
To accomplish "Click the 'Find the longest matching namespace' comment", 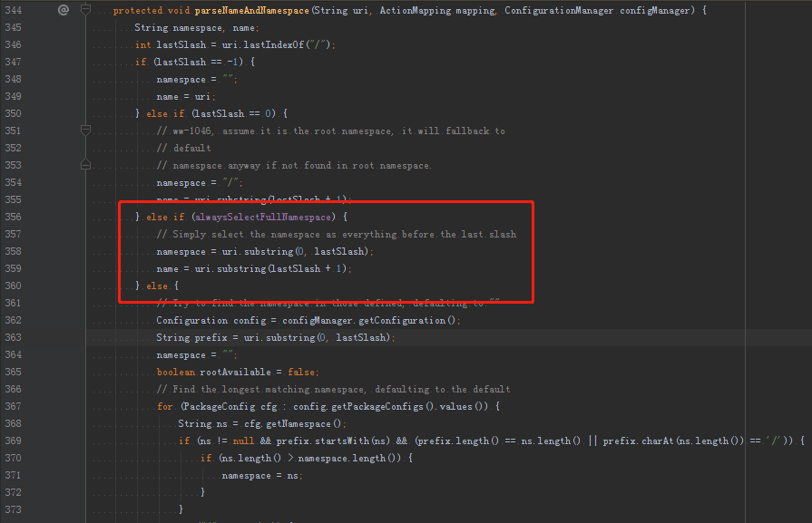I will click(x=333, y=390).
